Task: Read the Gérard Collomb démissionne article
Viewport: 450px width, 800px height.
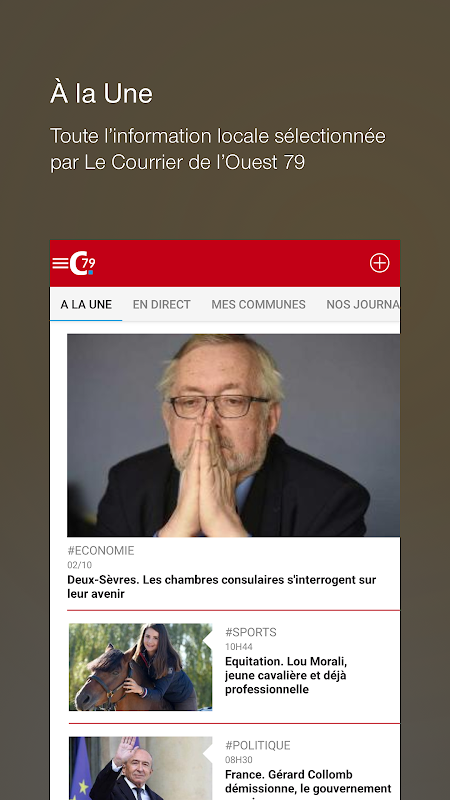Action: coord(308,782)
